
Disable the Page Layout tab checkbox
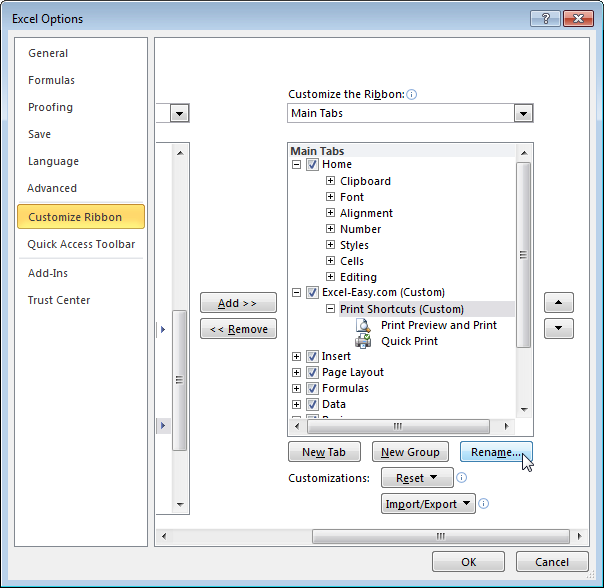(312, 372)
